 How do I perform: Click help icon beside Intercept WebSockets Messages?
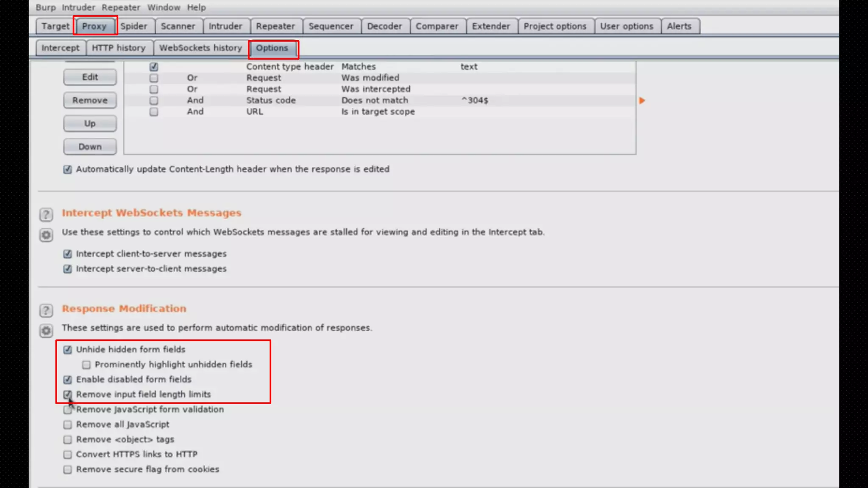(x=46, y=214)
